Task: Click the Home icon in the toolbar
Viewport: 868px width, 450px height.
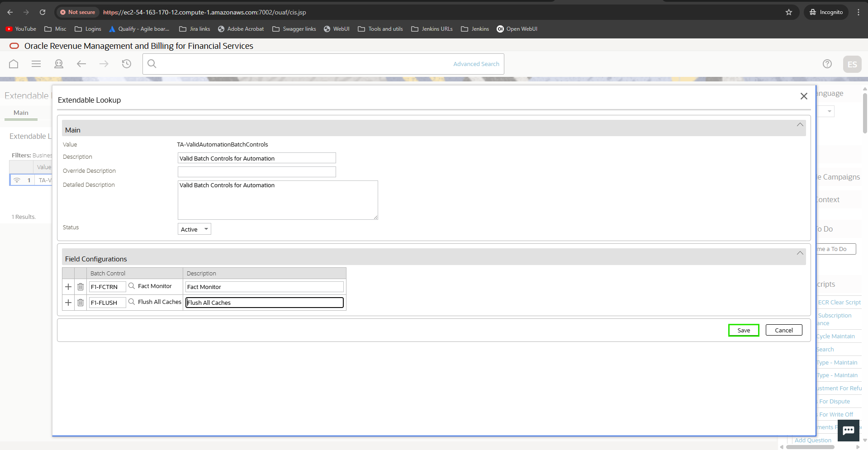Action: pyautogui.click(x=14, y=64)
